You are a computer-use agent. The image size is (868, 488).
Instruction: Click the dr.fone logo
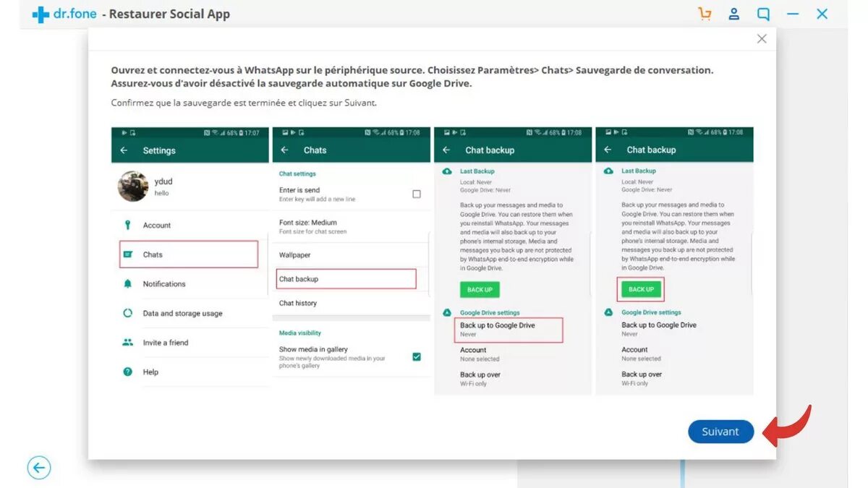pos(64,14)
